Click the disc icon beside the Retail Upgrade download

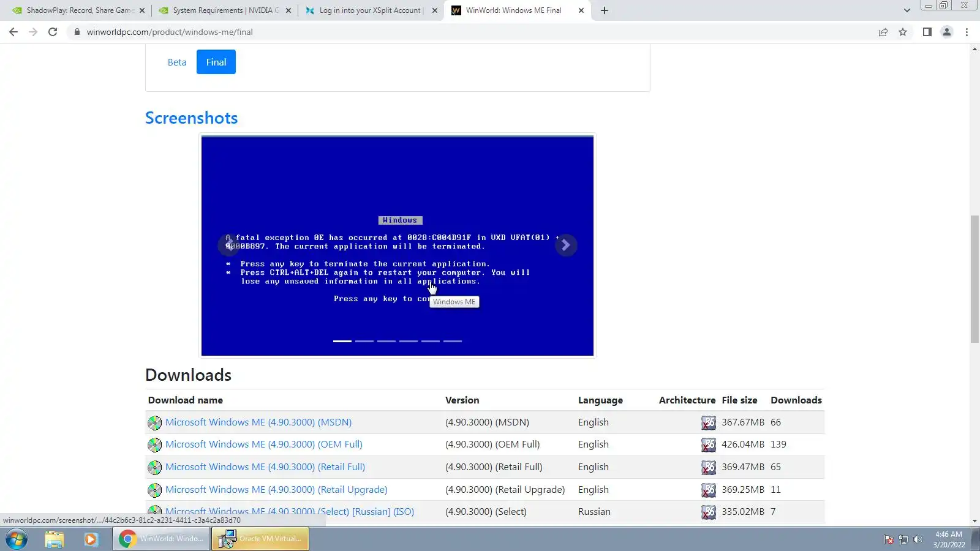[x=155, y=490]
